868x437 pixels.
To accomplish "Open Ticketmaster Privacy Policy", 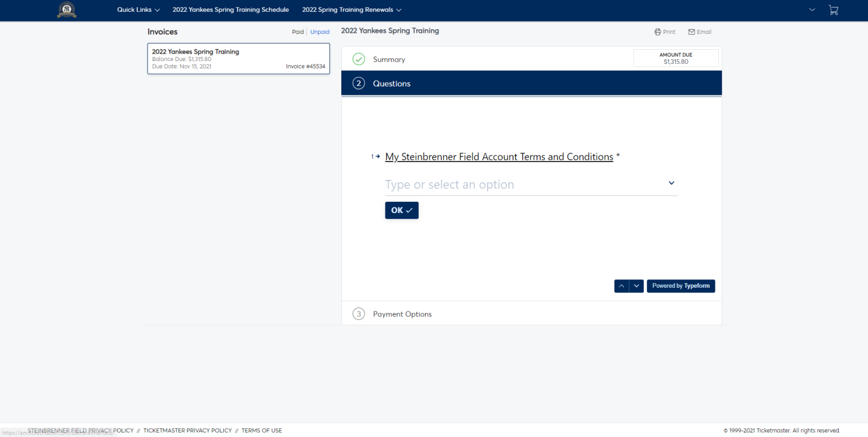I will click(x=188, y=431).
